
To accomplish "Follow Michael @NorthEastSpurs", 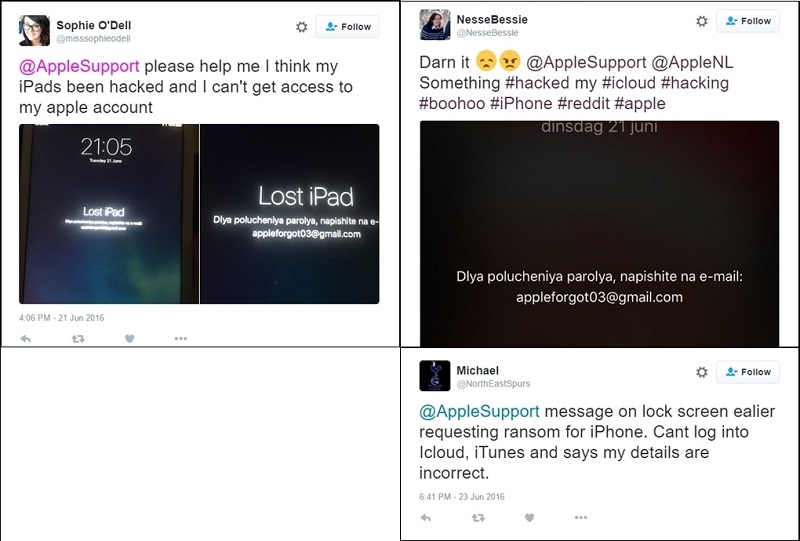I will (748, 372).
